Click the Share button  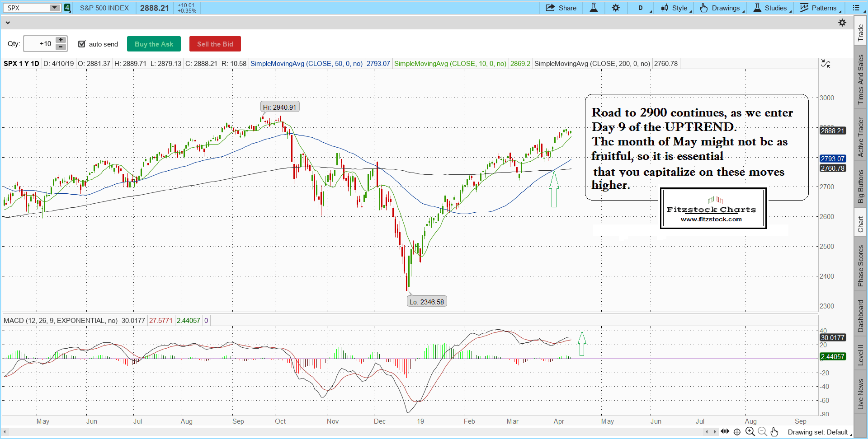point(561,8)
